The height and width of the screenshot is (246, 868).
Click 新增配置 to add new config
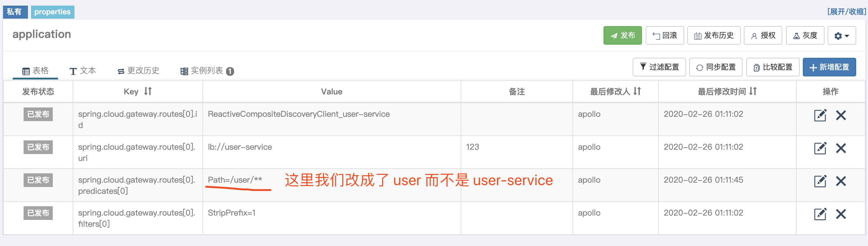pyautogui.click(x=829, y=67)
